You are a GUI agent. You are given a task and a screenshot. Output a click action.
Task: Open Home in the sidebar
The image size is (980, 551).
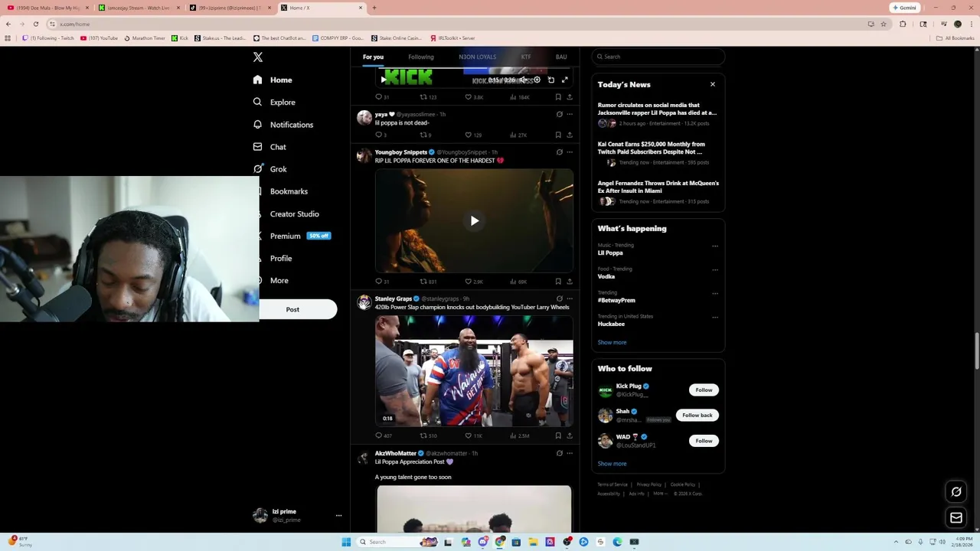(273, 80)
